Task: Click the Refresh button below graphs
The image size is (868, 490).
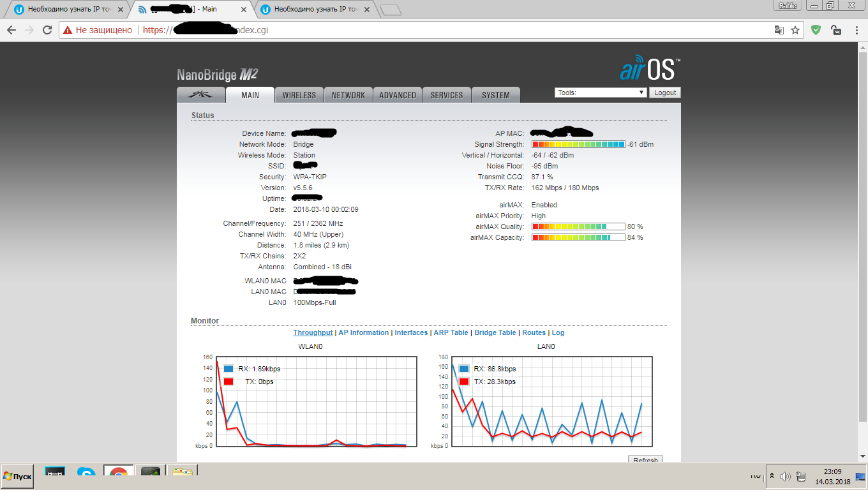Action: coord(645,459)
